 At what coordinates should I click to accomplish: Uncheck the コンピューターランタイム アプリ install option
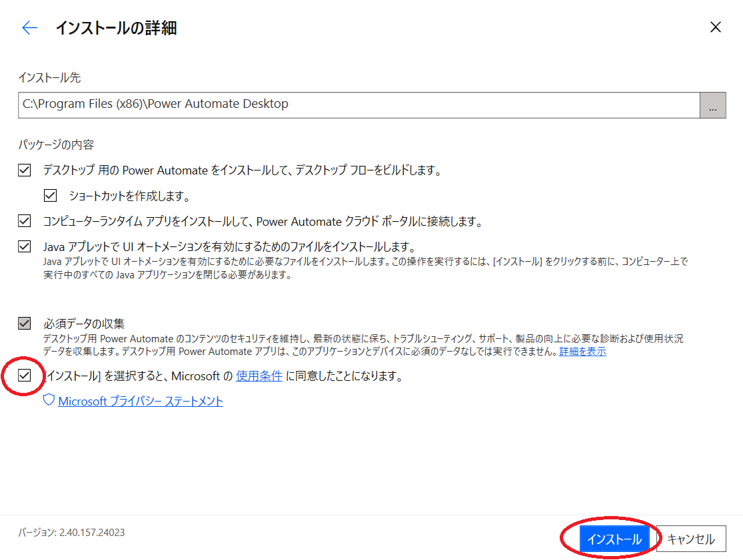[24, 220]
